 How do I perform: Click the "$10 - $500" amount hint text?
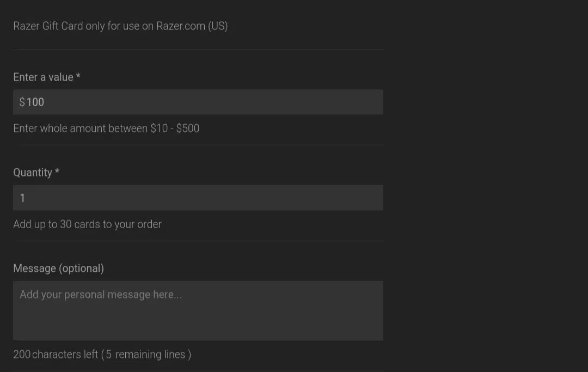pyautogui.click(x=175, y=128)
